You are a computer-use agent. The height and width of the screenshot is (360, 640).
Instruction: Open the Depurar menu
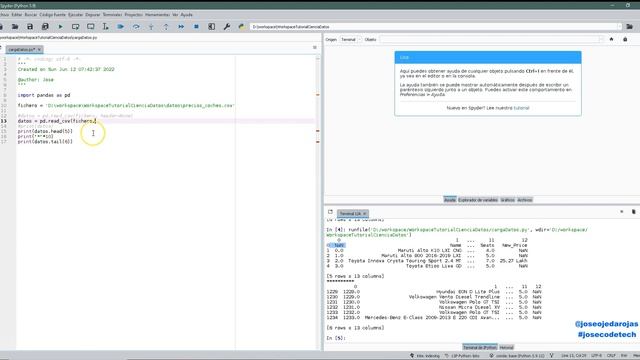point(93,15)
